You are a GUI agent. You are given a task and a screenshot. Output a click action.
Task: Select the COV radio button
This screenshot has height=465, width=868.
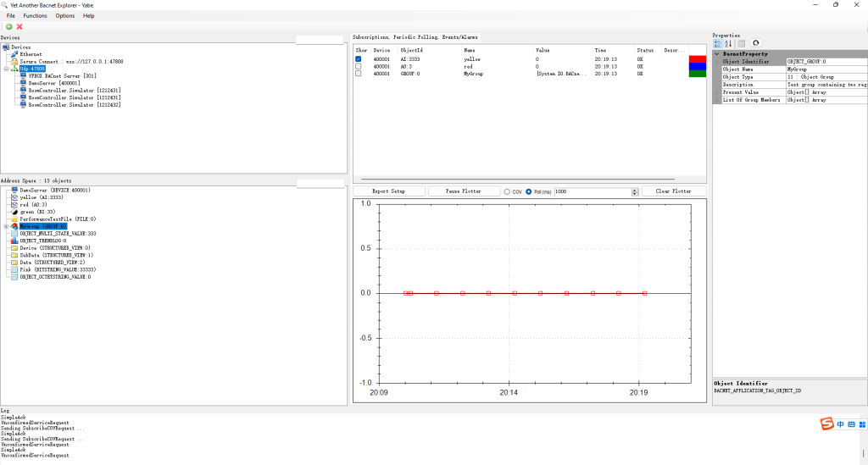point(507,191)
